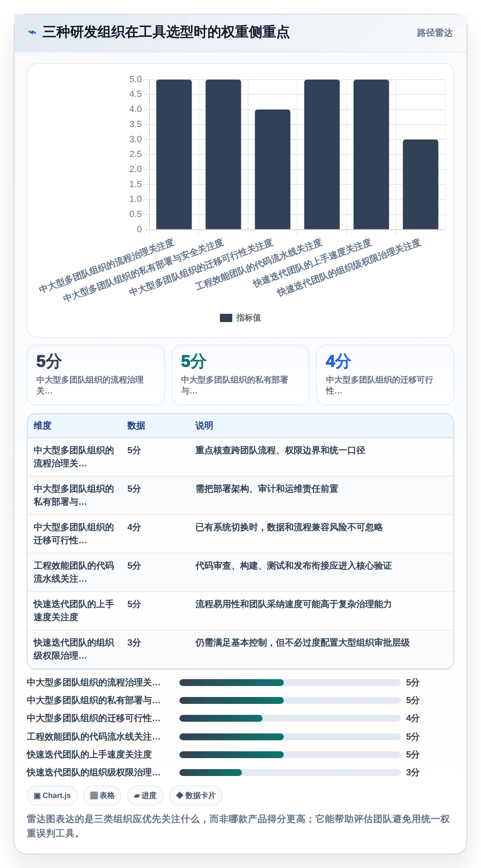Click the footer note starting 雷达图表达的是
This screenshot has width=481, height=868.
click(x=239, y=826)
